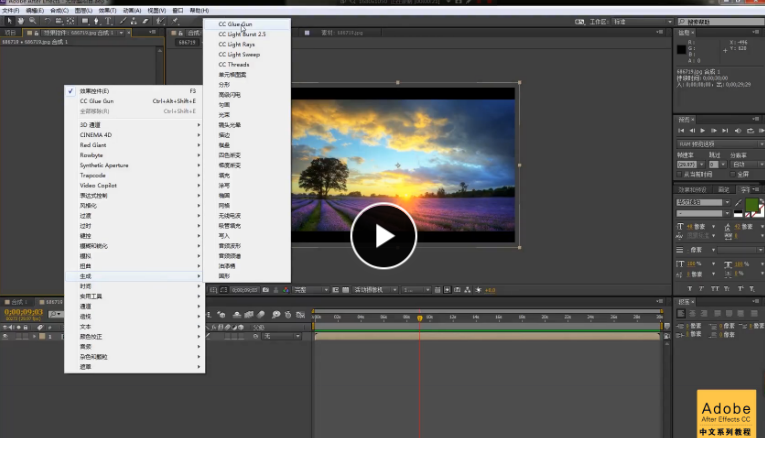Step forward one frame in Preview panel
The image size is (765, 461).
(x=714, y=131)
